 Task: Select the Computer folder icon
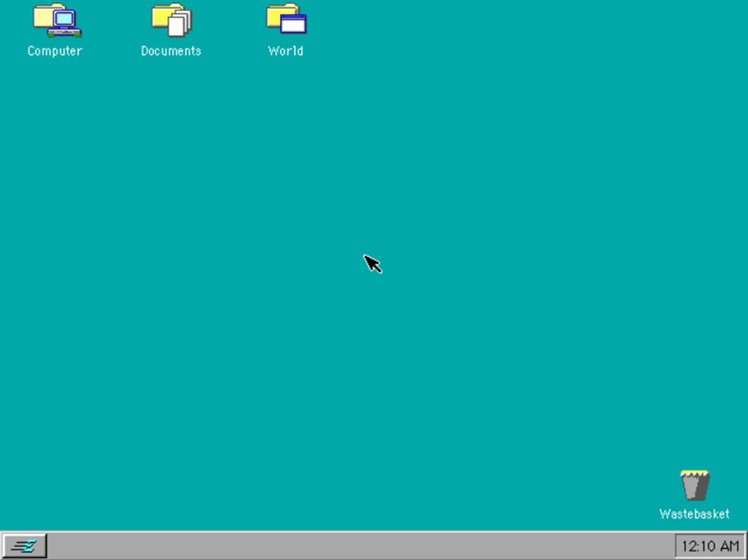click(57, 21)
